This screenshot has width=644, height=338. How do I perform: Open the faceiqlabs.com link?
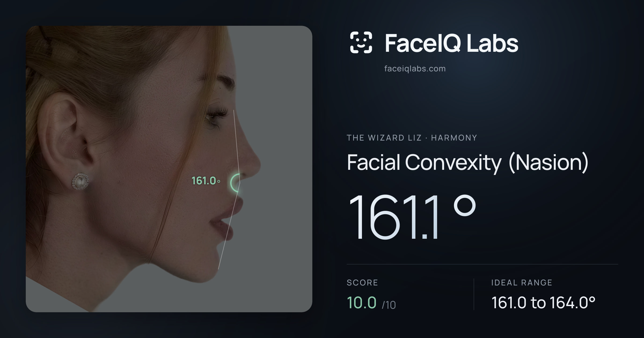[415, 69]
